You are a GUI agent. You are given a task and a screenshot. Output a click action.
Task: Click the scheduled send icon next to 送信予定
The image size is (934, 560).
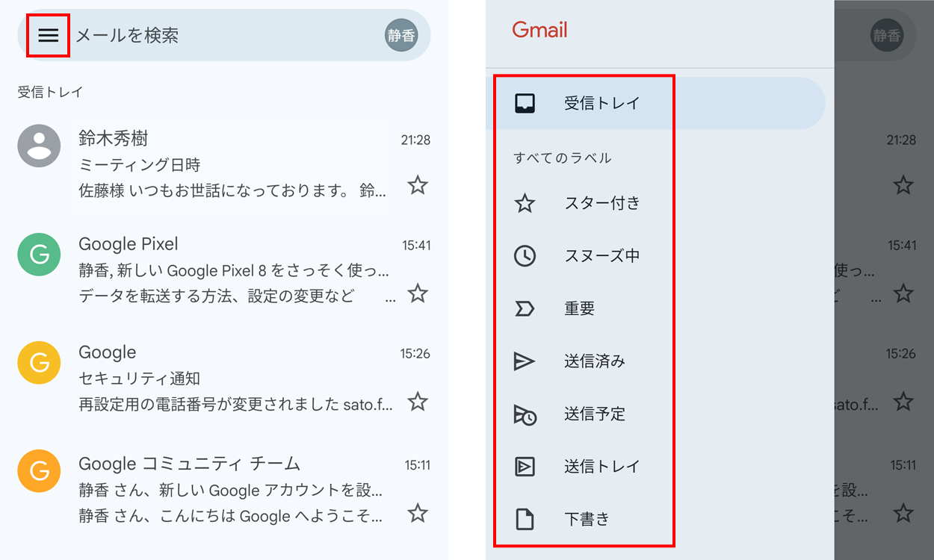point(525,414)
